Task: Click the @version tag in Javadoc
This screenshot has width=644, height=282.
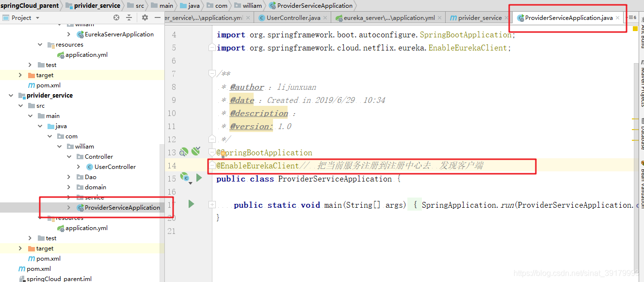Action: pyautogui.click(x=252, y=126)
